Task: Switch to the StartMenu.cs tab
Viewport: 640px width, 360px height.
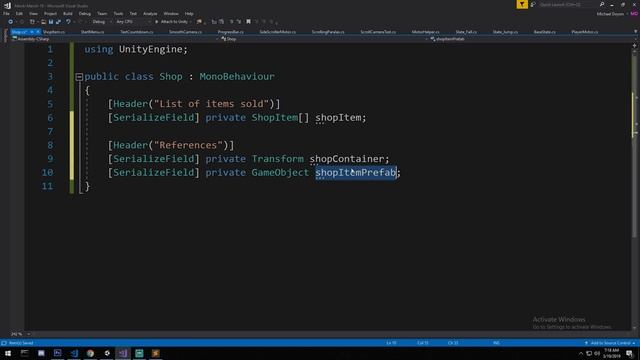Action: pyautogui.click(x=92, y=32)
